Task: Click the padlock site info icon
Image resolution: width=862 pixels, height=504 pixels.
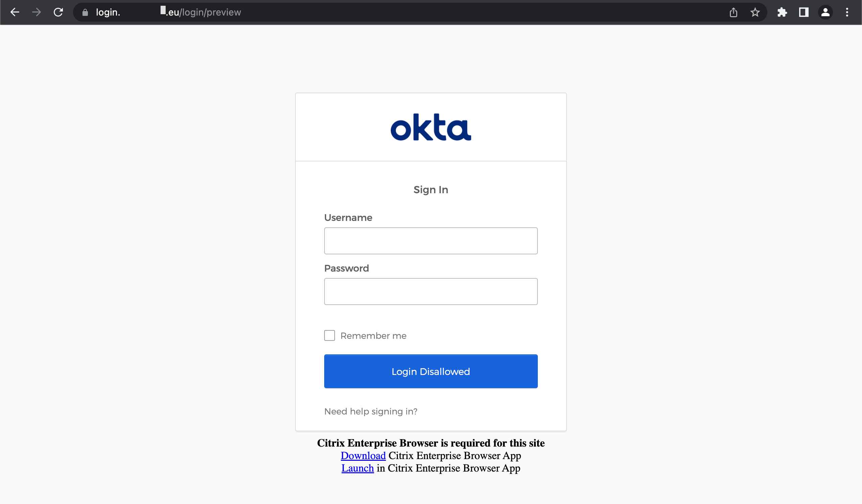Action: 85,12
